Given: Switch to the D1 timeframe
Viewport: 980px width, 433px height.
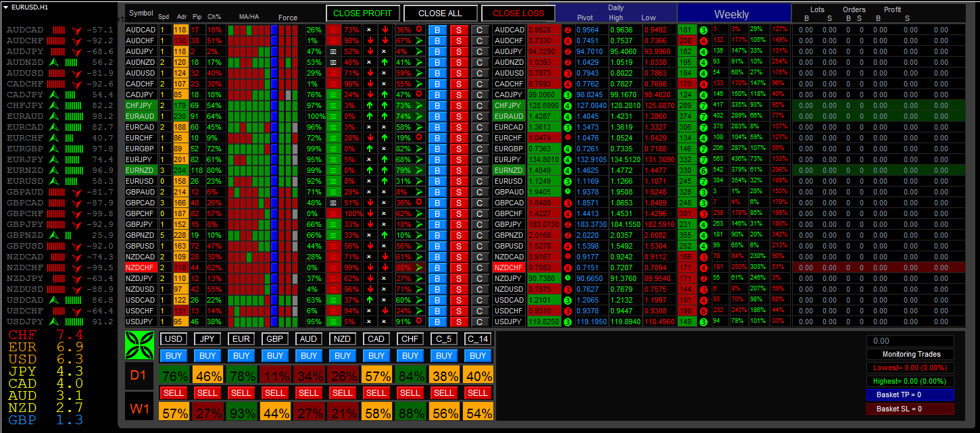Looking at the screenshot, I should (141, 376).
